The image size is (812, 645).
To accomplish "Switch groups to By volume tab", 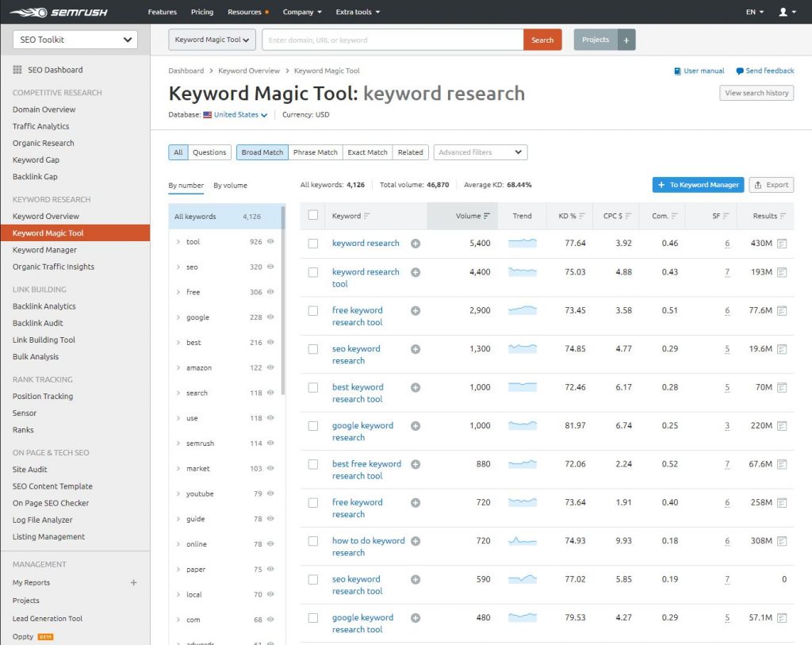I will (230, 186).
